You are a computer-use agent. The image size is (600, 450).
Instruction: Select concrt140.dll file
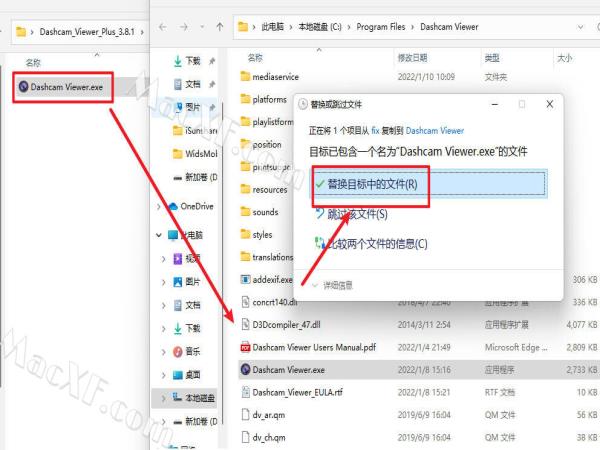coord(269,302)
